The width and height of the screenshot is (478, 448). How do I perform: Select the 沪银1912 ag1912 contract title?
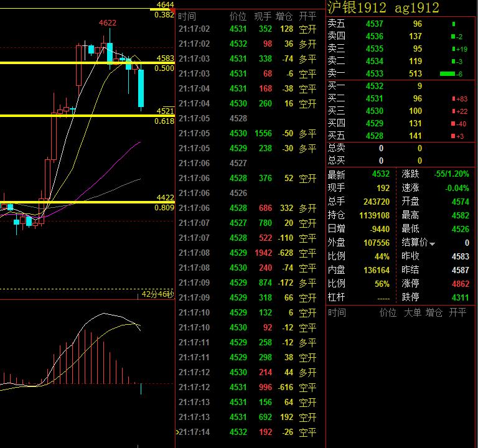pyautogui.click(x=383, y=7)
